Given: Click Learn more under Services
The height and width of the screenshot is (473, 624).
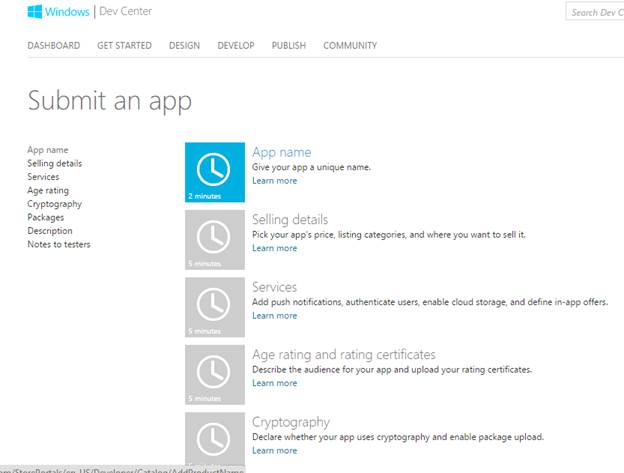Looking at the screenshot, I should click(x=274, y=316).
